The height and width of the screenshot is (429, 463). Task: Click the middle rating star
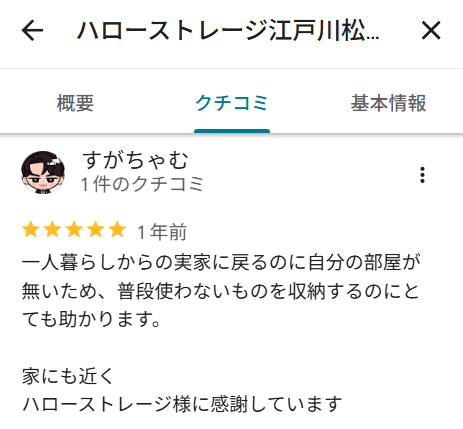(x=74, y=230)
